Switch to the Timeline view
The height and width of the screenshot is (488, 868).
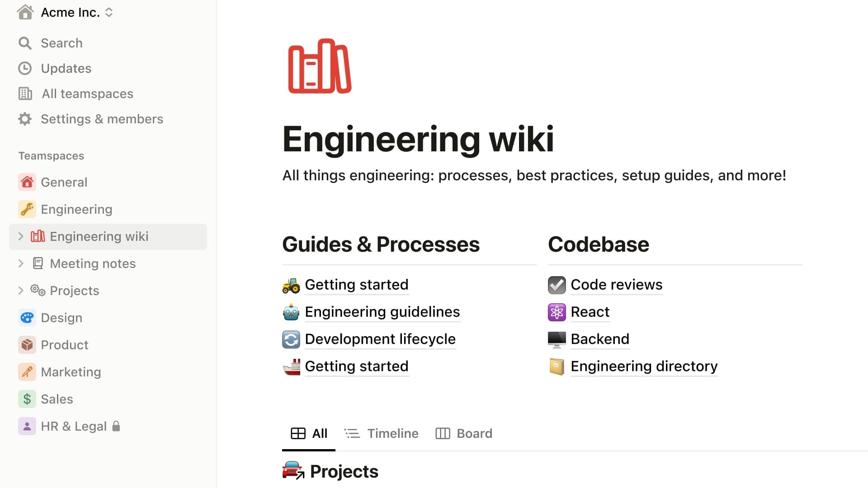point(392,433)
